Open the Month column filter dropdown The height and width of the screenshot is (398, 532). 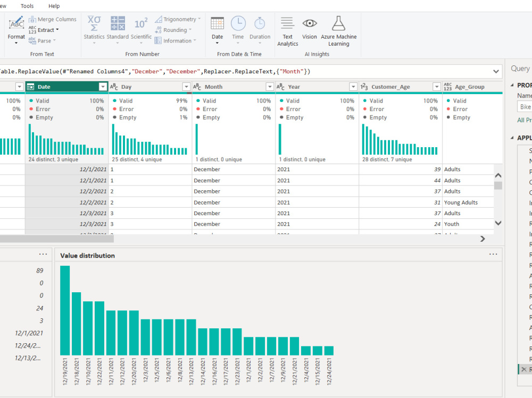270,87
